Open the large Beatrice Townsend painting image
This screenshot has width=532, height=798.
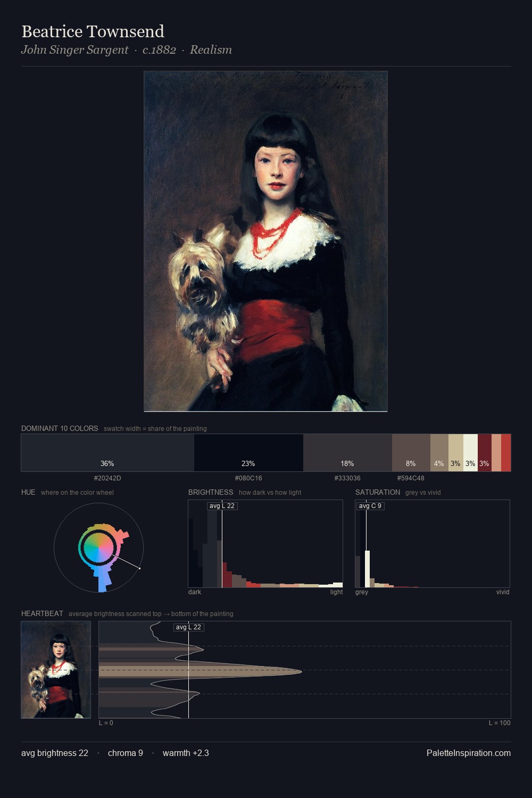coord(265,242)
